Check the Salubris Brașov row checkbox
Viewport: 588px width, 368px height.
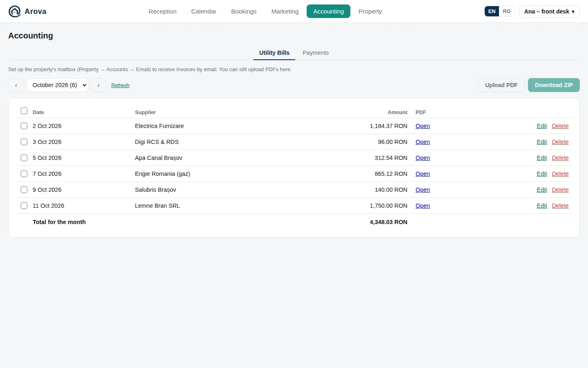tap(24, 190)
